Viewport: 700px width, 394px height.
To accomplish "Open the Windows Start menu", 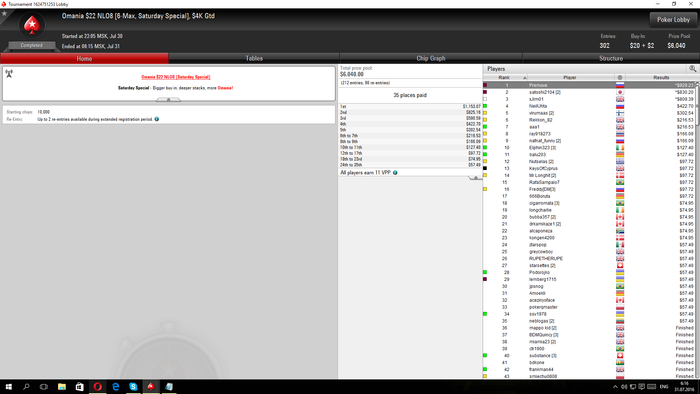I will (x=8, y=386).
